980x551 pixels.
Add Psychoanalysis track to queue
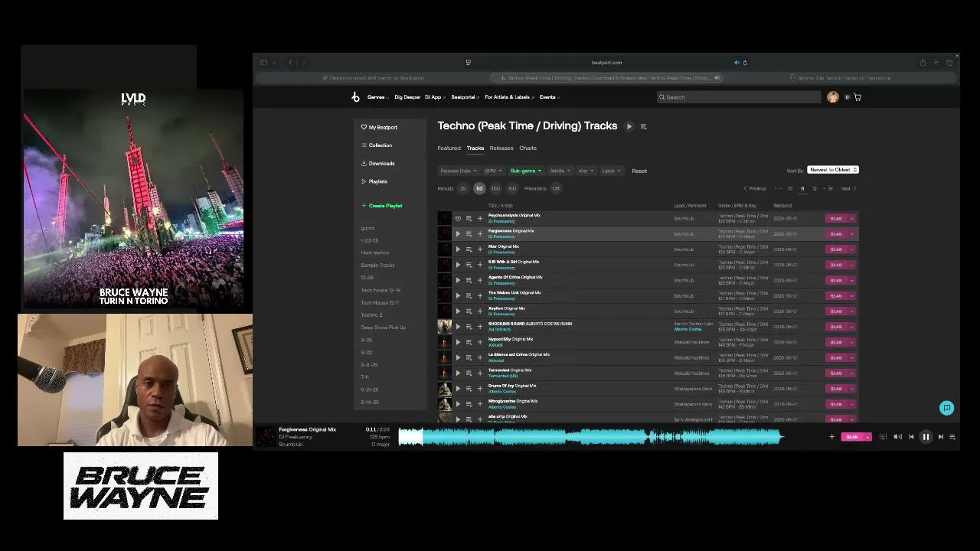point(469,218)
